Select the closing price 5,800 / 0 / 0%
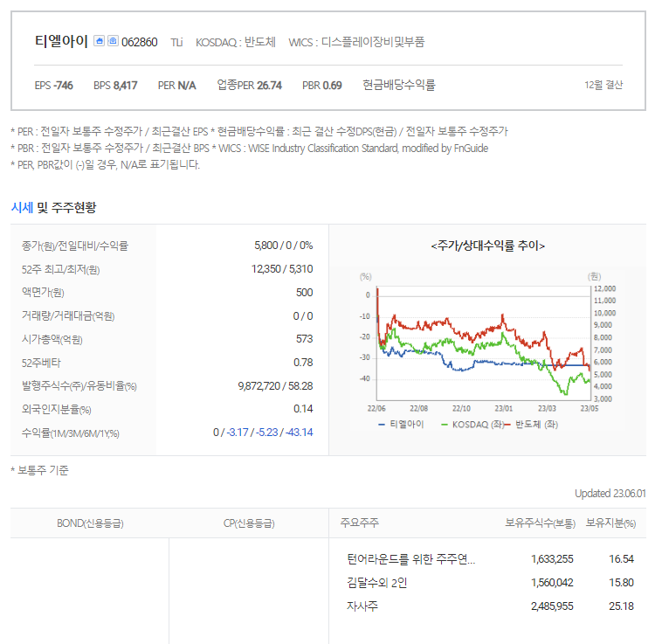Image resolution: width=662 pixels, height=644 pixels. (x=283, y=246)
